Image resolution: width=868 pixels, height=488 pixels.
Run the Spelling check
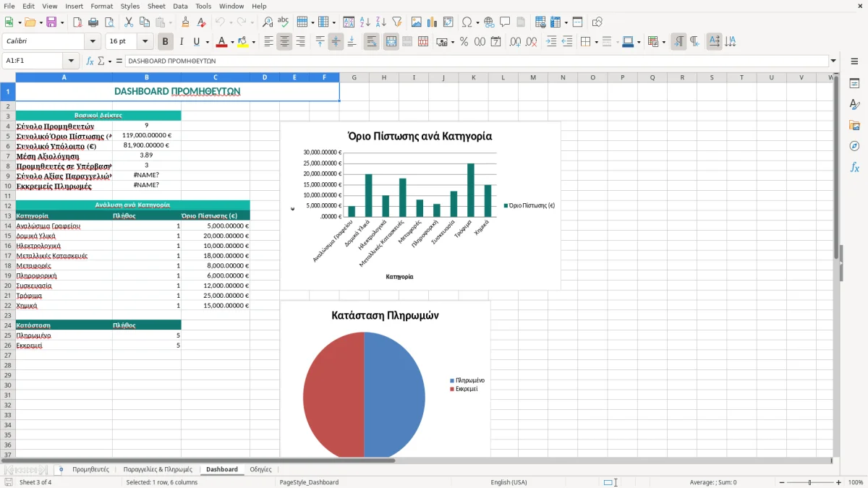pyautogui.click(x=284, y=22)
